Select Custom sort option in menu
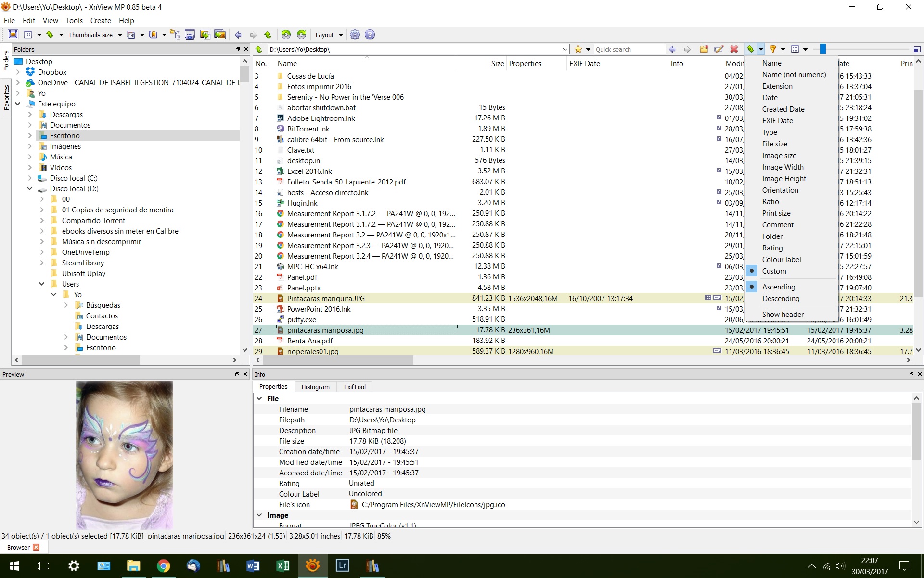This screenshot has height=578, width=924. coord(774,271)
